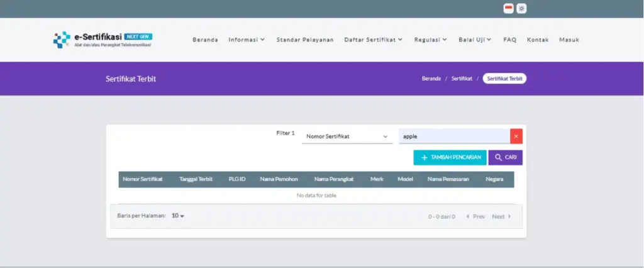Screen dimensions: 644x268
Task: Open the Nomor Sertifikat filter dropdown
Action: (347, 137)
